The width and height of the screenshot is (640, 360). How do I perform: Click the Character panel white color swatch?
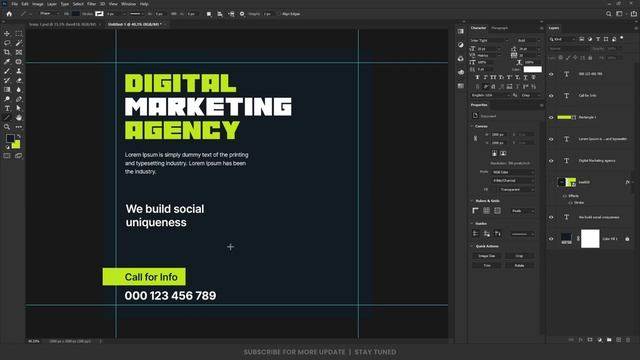coord(533,69)
